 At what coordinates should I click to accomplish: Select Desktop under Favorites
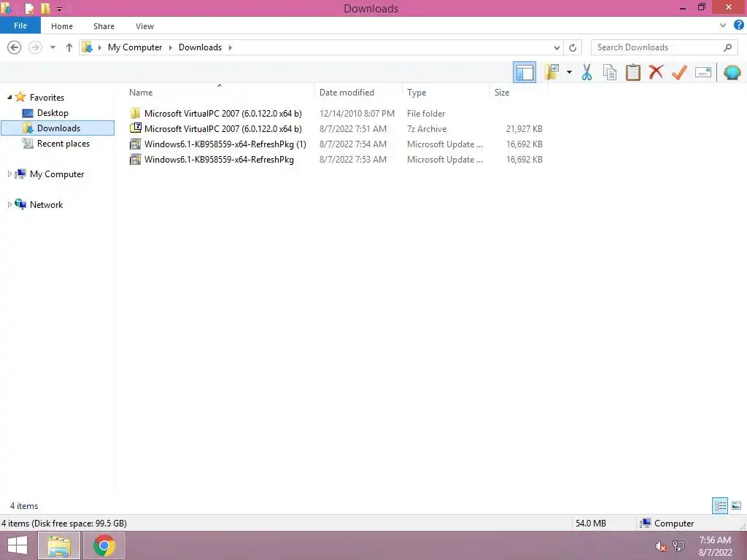(x=53, y=113)
